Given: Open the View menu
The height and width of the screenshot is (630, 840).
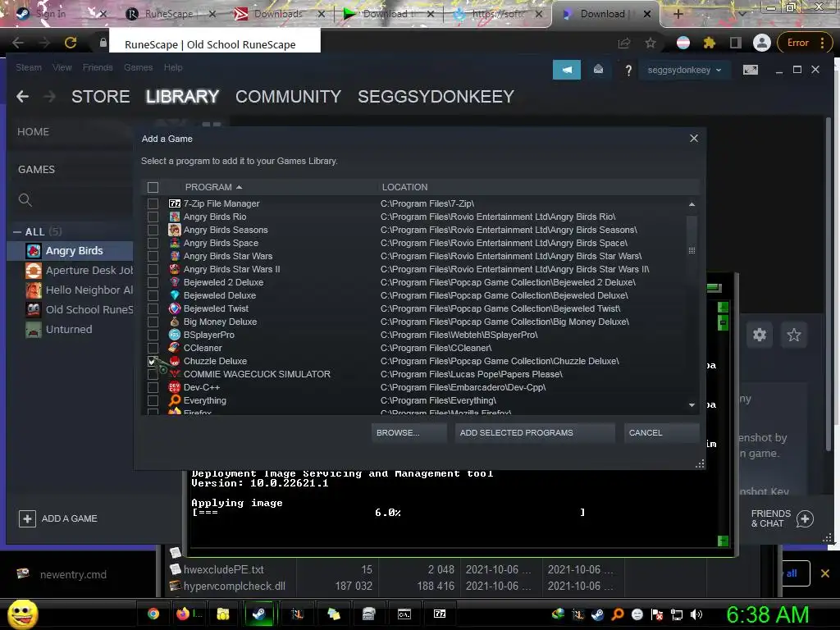Looking at the screenshot, I should (x=62, y=67).
